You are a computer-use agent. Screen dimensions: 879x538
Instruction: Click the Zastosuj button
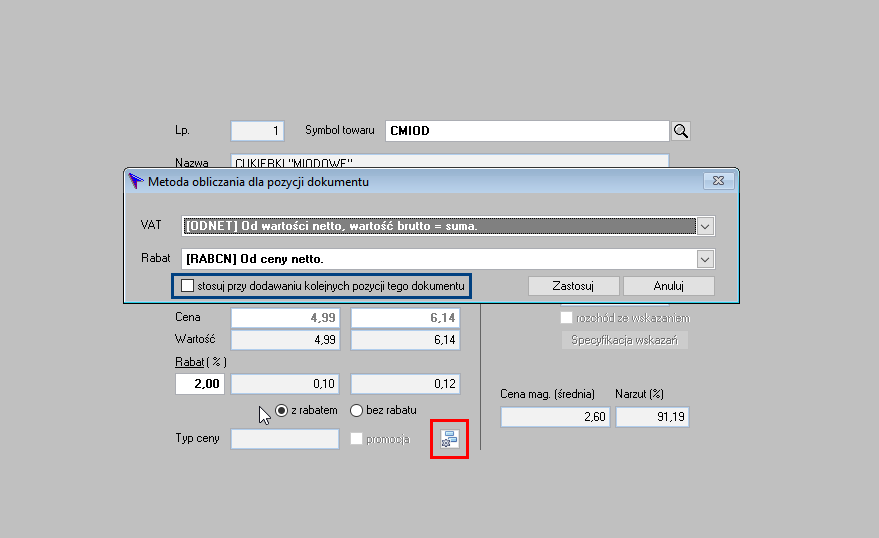(x=573, y=286)
